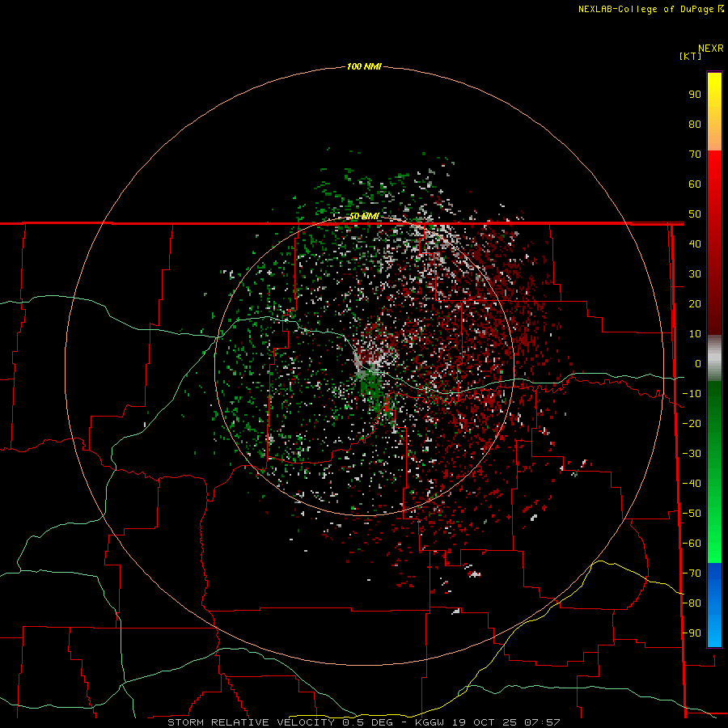This screenshot has width=728, height=728.
Task: Click the positive 50 scale value
Action: 695,214
